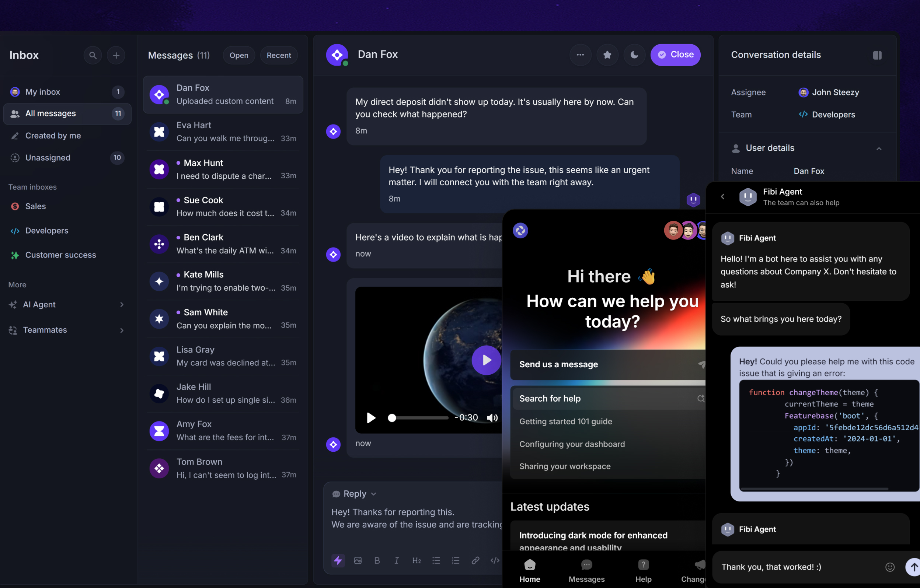Open the Customer success team inbox

(67, 255)
